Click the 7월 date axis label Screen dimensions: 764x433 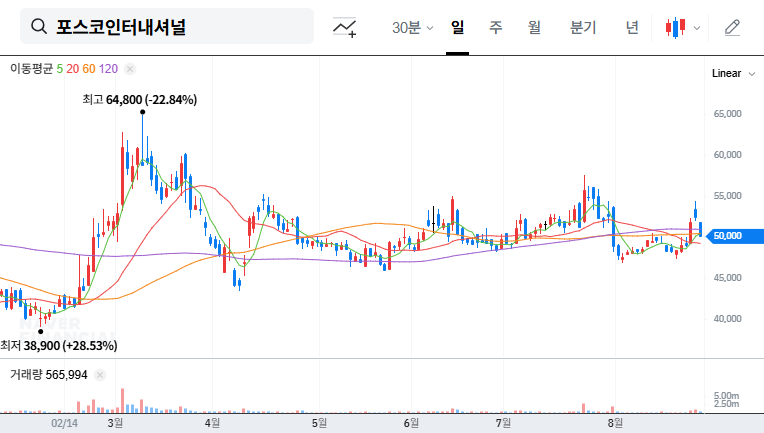pyautogui.click(x=503, y=423)
